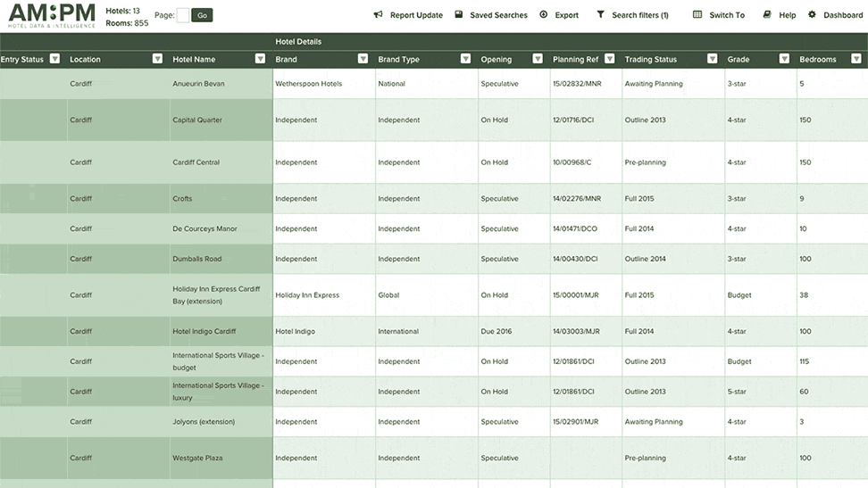
Task: Click the Search filters funnel icon
Action: [x=600, y=14]
